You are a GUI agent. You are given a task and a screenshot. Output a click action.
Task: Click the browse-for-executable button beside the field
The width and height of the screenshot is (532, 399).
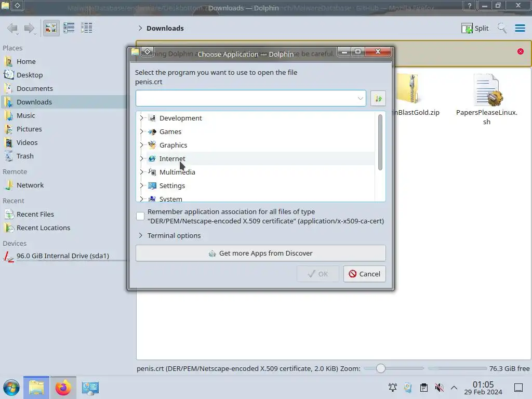pyautogui.click(x=378, y=98)
